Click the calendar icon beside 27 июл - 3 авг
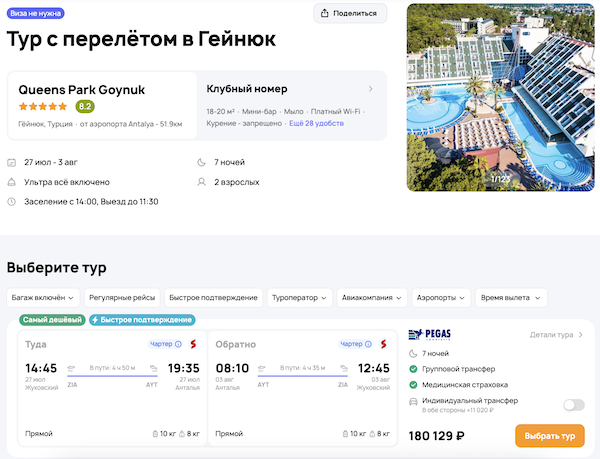Image resolution: width=600 pixels, height=459 pixels. click(11, 162)
